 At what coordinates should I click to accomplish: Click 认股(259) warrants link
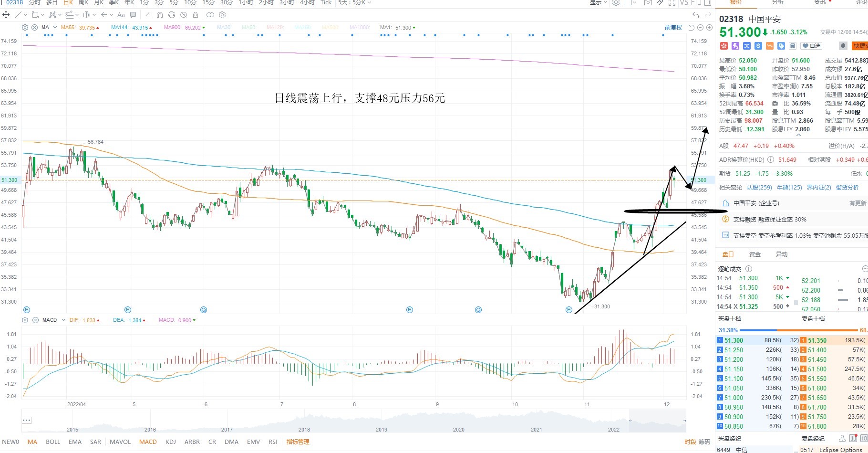[x=759, y=188]
